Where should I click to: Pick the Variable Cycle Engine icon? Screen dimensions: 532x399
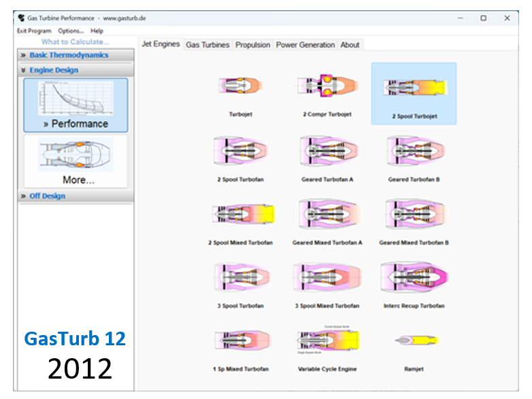pos(328,340)
